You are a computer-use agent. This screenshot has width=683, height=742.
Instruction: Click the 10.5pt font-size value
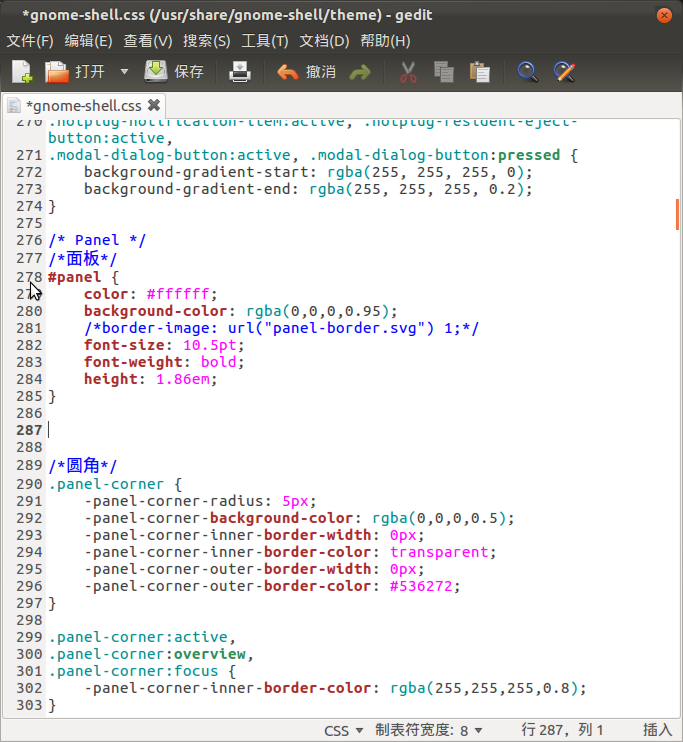[209, 345]
